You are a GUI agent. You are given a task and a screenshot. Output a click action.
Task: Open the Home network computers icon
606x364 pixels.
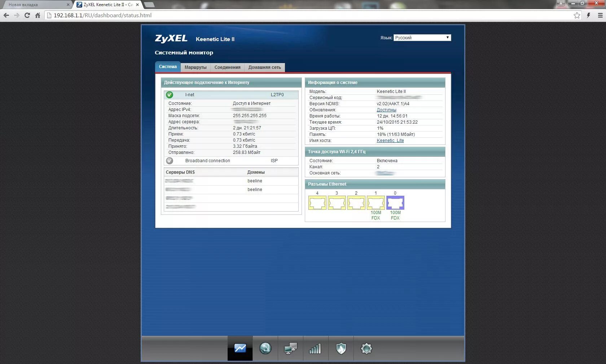(290, 348)
